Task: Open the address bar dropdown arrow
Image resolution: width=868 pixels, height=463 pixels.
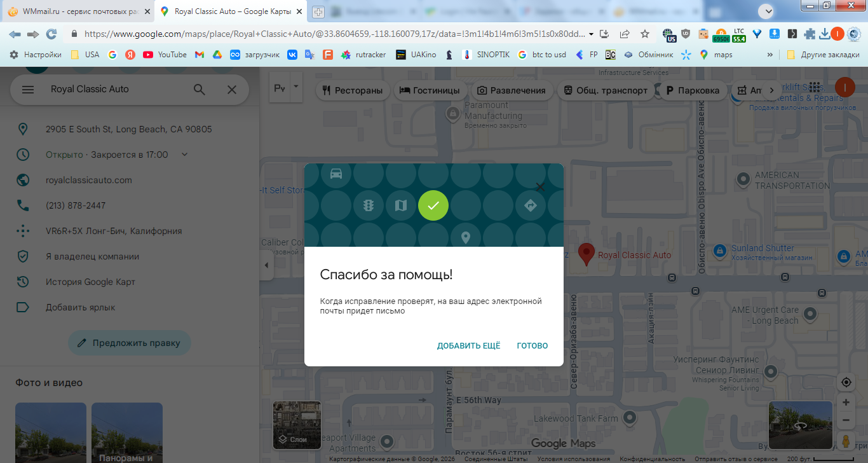Action: click(x=592, y=34)
